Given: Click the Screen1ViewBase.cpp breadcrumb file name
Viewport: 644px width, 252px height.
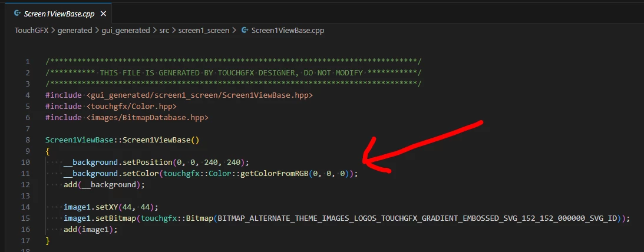Looking at the screenshot, I should 288,31.
